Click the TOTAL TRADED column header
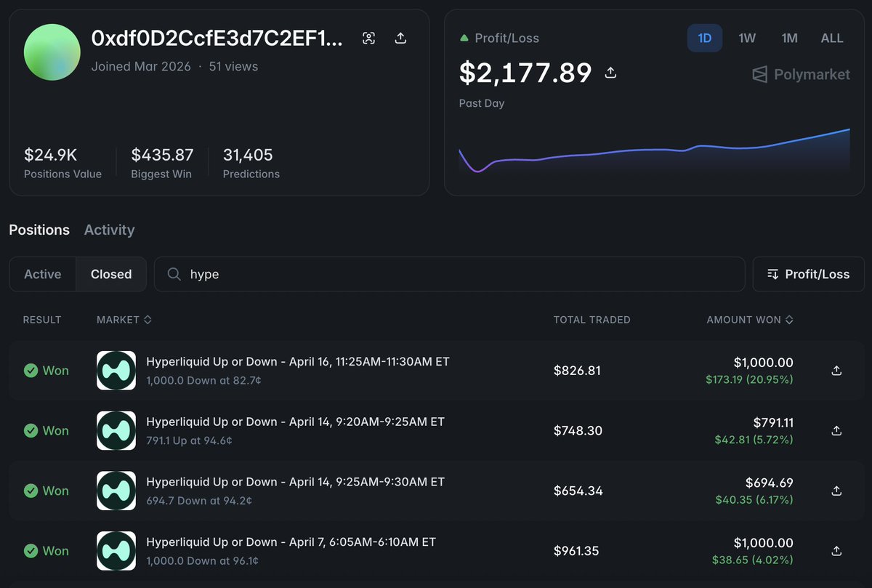The width and height of the screenshot is (872, 588). [x=592, y=320]
